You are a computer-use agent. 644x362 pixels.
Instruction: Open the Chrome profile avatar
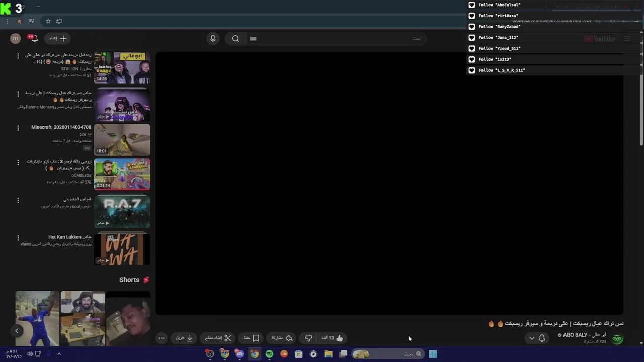coord(19,21)
